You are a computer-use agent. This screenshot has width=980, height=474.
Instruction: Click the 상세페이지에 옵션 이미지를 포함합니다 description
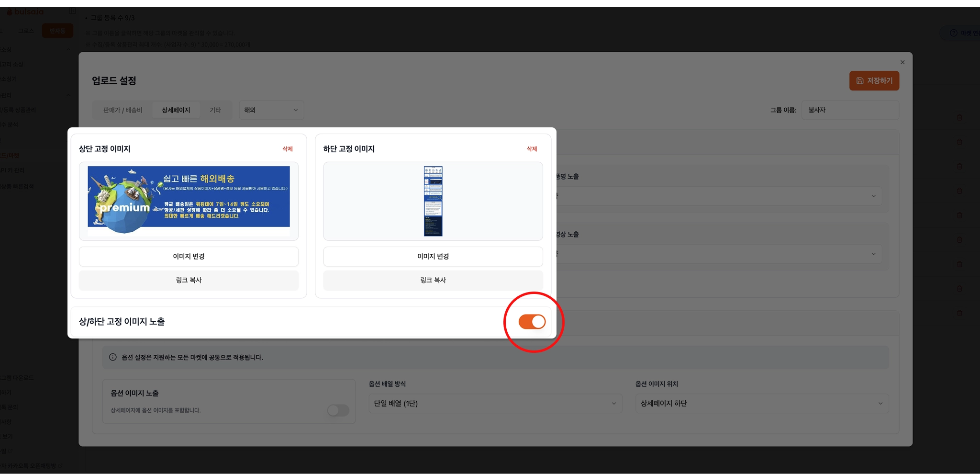point(156,410)
